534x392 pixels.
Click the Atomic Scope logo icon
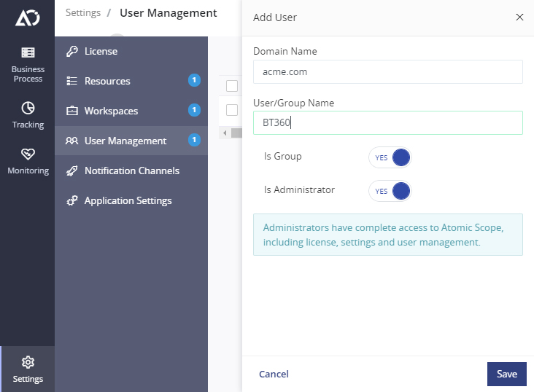point(28,17)
